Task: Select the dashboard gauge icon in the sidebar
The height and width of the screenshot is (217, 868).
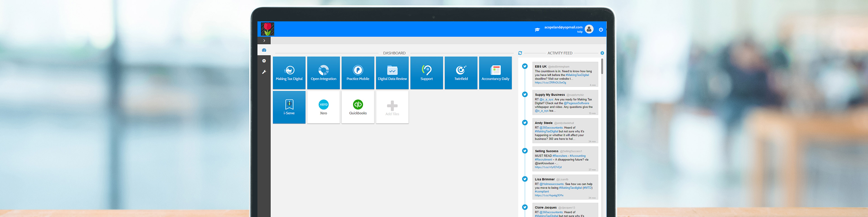Action: (x=264, y=50)
